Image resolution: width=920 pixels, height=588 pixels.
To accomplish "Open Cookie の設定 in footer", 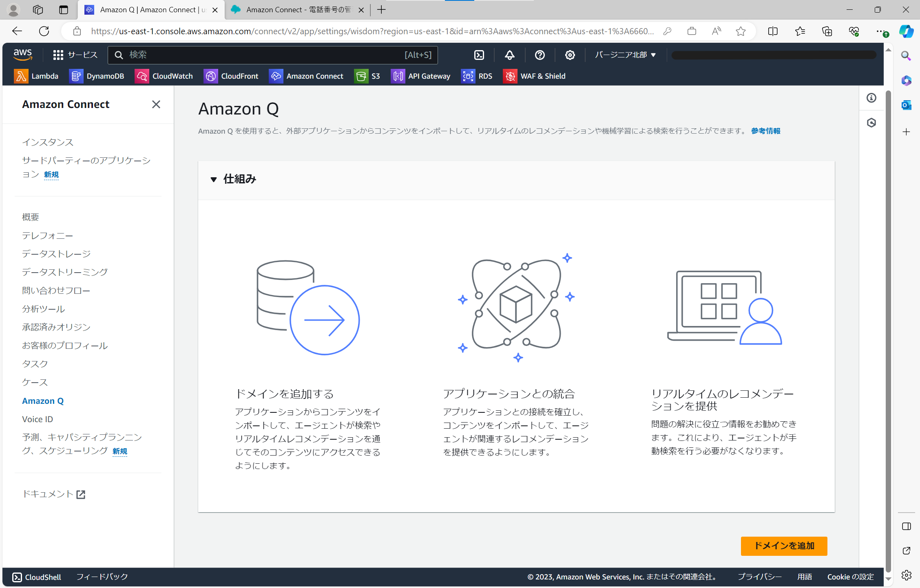I will 850,577.
